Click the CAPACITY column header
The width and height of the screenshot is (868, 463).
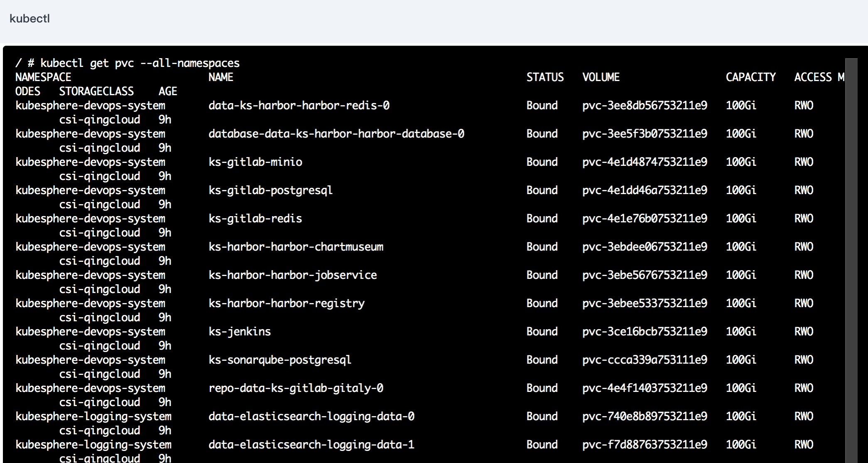(750, 77)
